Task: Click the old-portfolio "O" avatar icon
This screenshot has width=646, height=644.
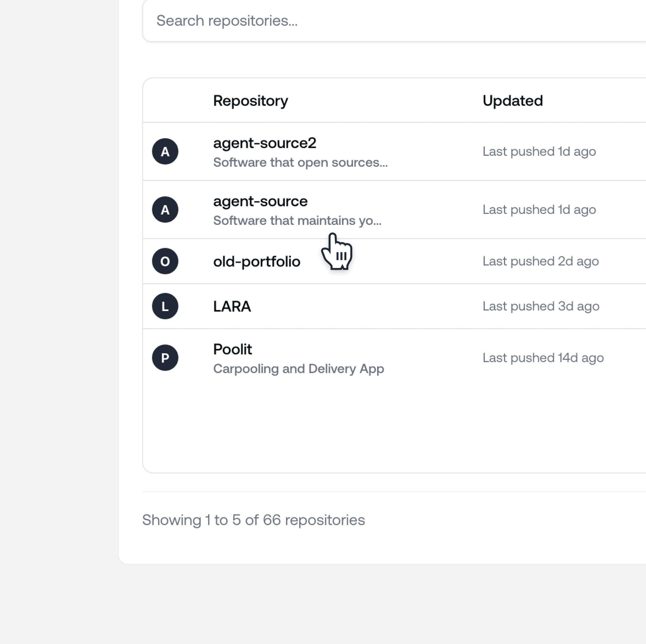Action: pos(165,261)
